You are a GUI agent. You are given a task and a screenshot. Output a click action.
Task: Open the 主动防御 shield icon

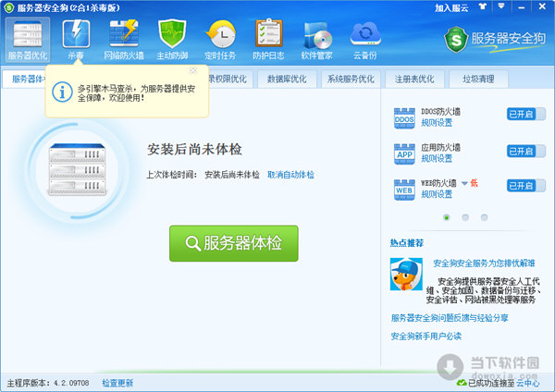point(172,40)
